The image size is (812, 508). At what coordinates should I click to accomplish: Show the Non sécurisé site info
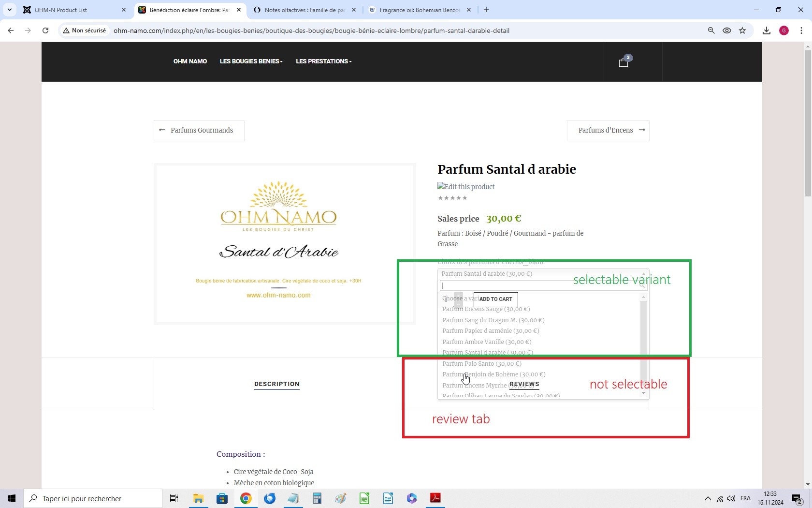(x=84, y=30)
